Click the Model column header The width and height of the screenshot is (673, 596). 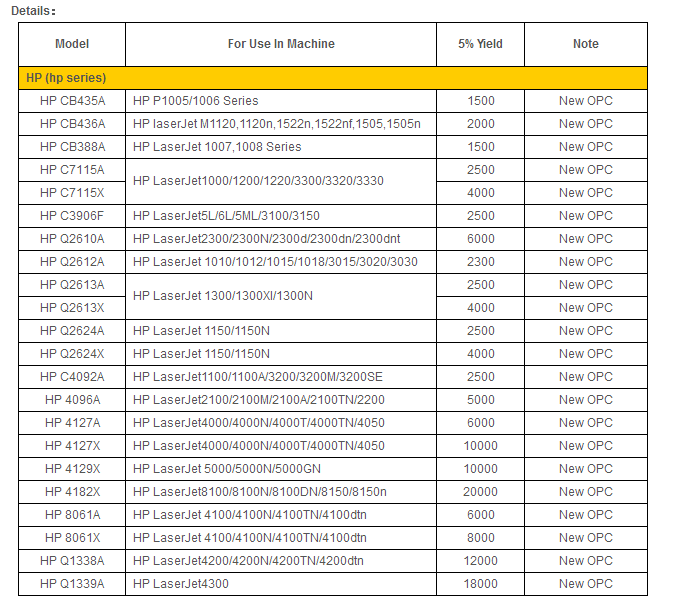point(72,44)
